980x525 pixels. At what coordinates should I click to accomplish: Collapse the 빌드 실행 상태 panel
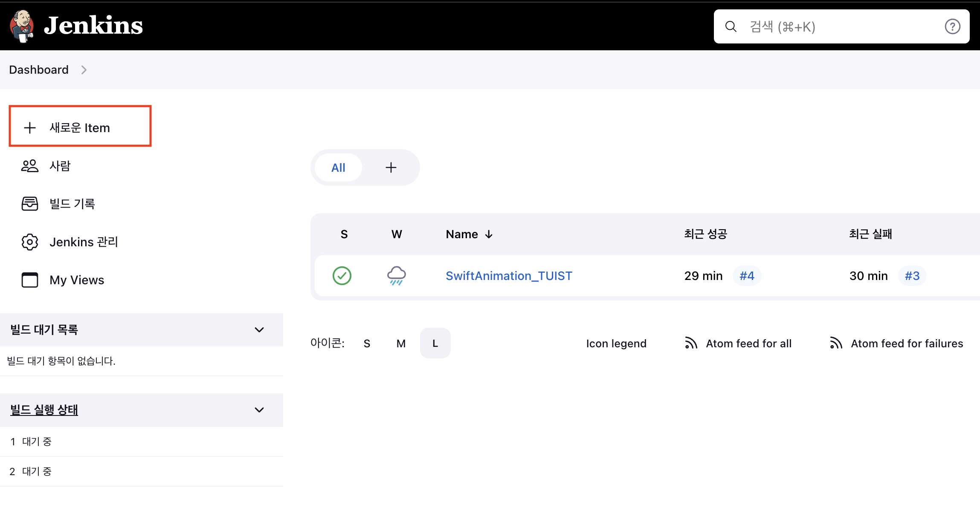[x=259, y=410]
